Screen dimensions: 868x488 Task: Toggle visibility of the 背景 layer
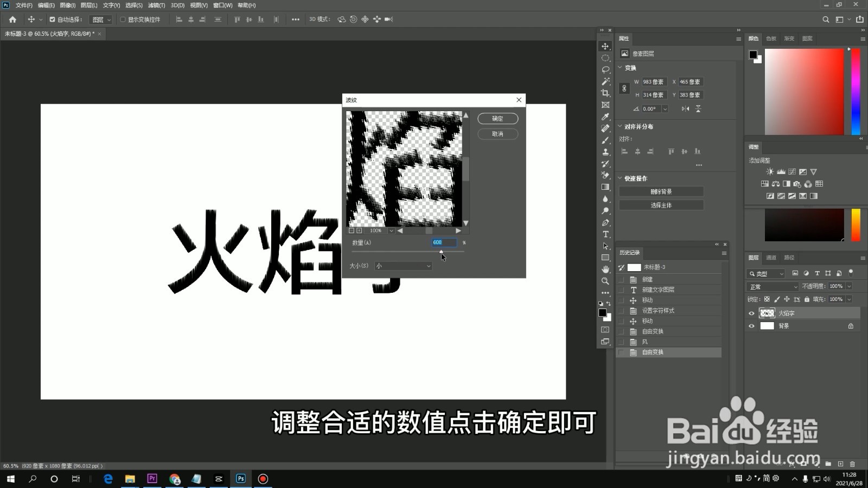click(751, 326)
